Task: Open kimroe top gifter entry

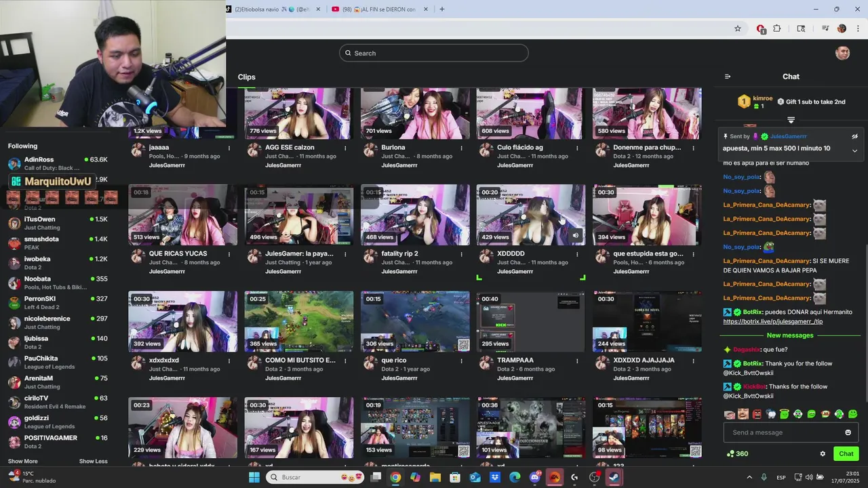Action: [755, 102]
